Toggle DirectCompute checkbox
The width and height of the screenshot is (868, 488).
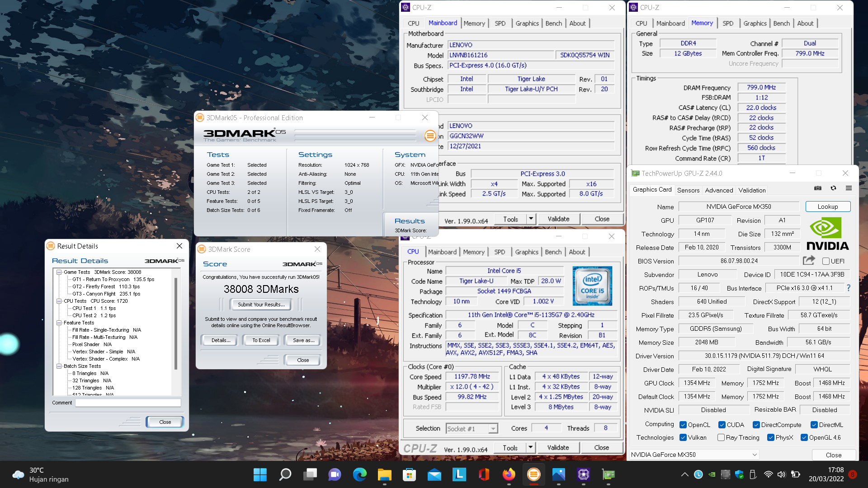tap(756, 425)
